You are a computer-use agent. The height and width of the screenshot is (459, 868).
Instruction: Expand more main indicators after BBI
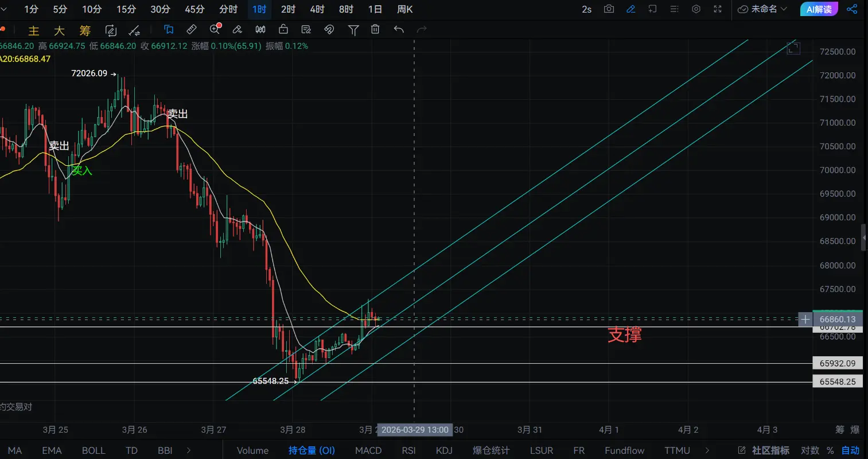(189, 450)
